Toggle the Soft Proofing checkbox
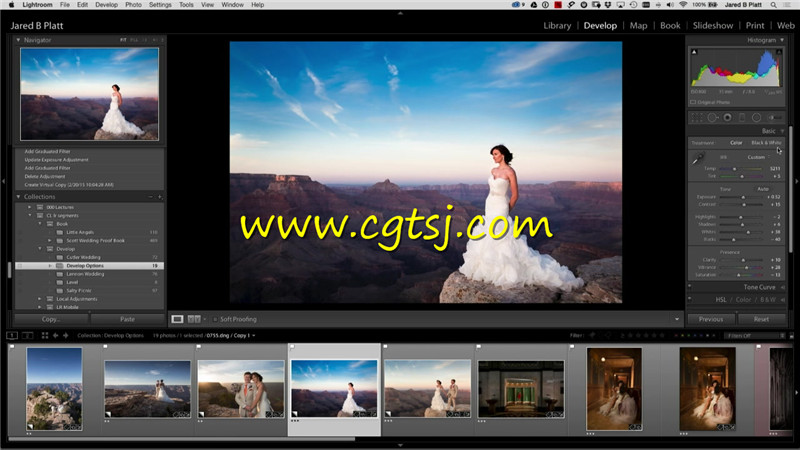The width and height of the screenshot is (800, 450). tap(215, 319)
